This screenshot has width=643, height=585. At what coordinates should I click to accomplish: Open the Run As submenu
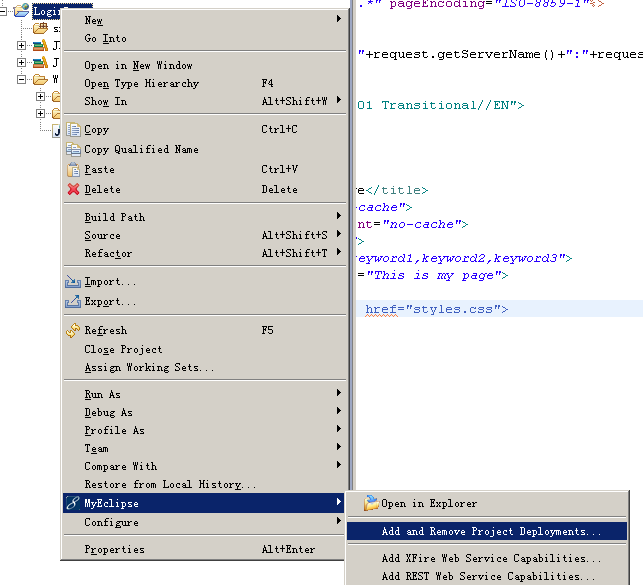coord(205,394)
